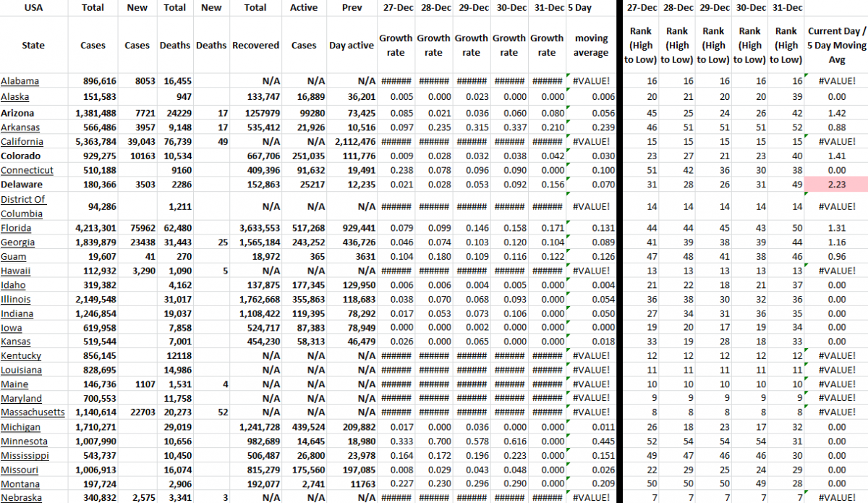Open the Nebraska state link

[x=21, y=497]
